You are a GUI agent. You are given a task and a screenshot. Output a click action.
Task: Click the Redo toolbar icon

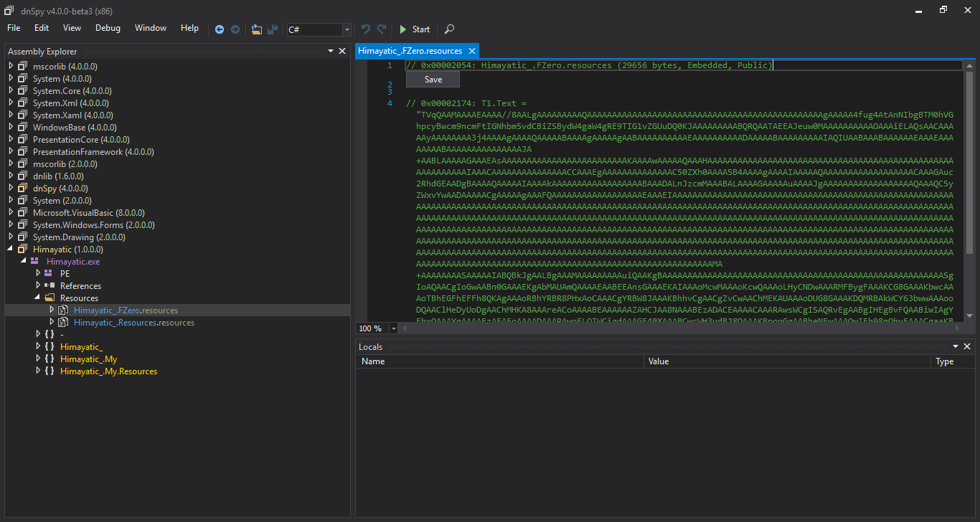pyautogui.click(x=382, y=29)
